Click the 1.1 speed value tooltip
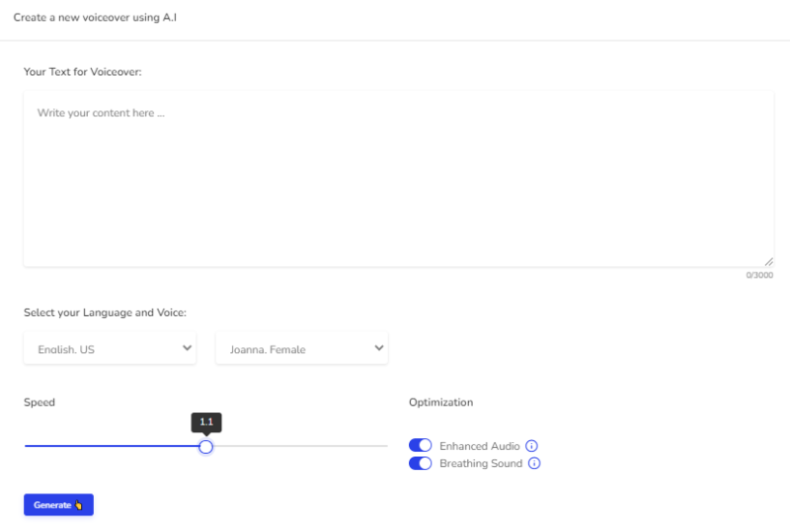The image size is (790, 532). coord(206,421)
